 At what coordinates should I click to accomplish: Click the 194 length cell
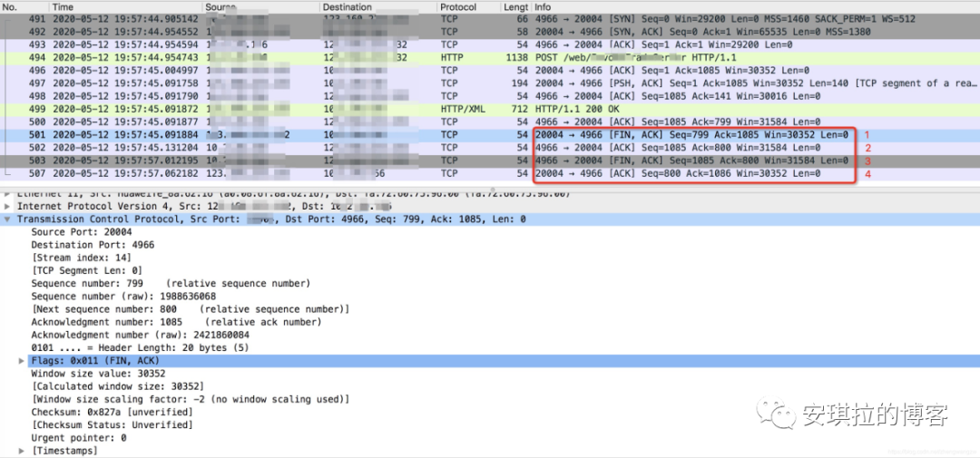(x=519, y=83)
